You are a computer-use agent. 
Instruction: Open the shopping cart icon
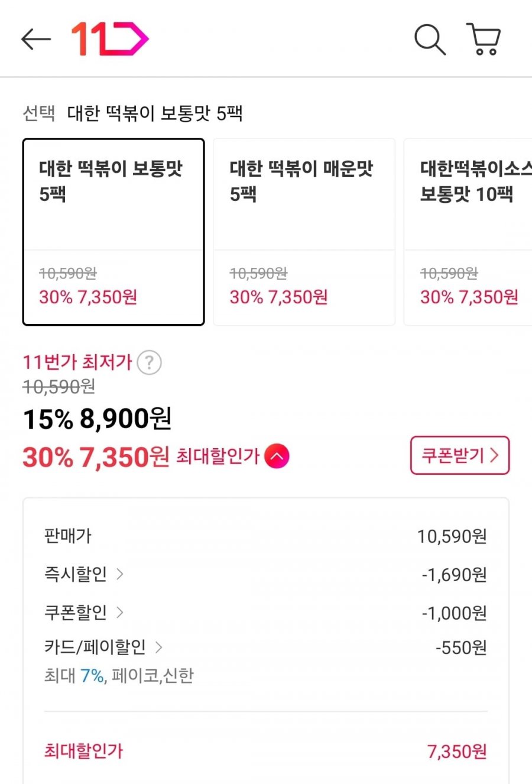coord(484,40)
